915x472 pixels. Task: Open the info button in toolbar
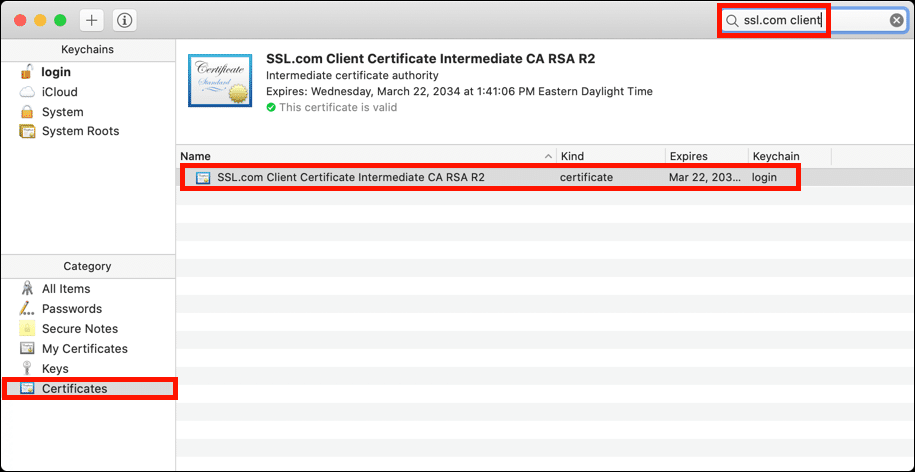[x=124, y=20]
